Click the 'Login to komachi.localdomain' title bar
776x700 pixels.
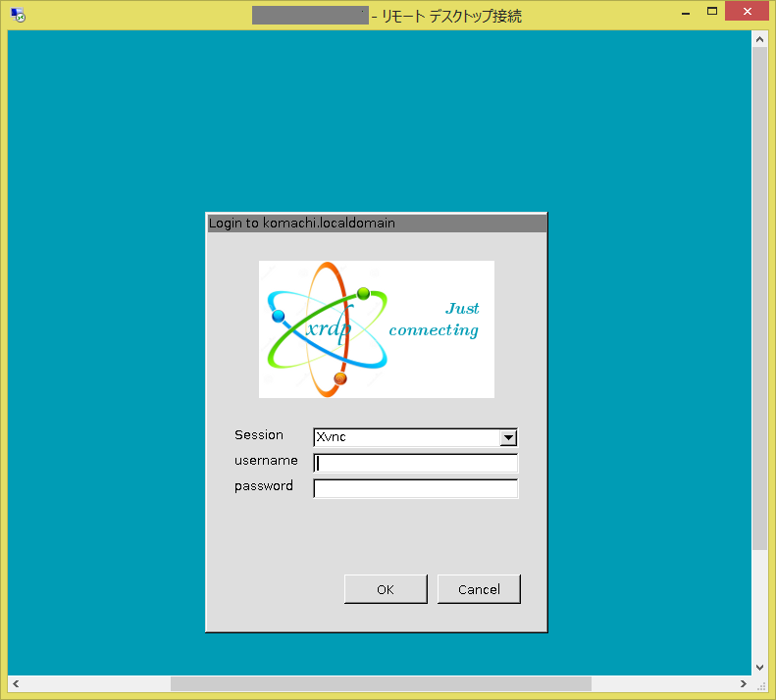(x=377, y=224)
